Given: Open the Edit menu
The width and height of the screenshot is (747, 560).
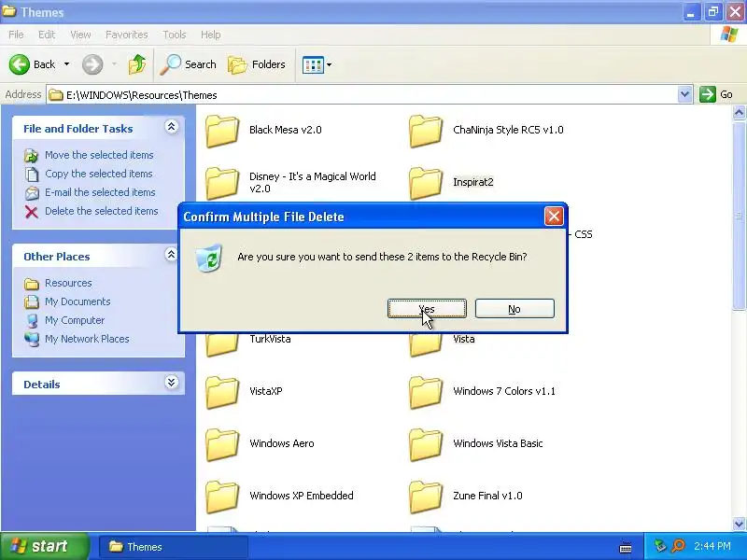Looking at the screenshot, I should point(47,35).
